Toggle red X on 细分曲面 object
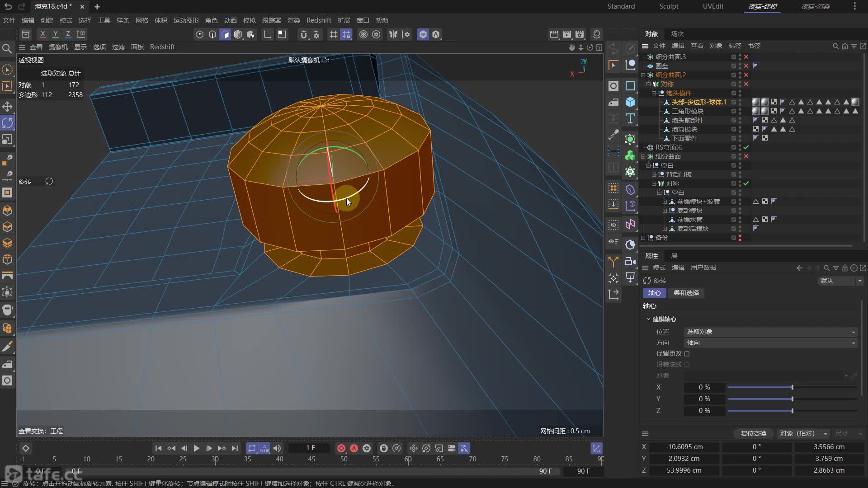This screenshot has height=488, width=868. (x=746, y=156)
